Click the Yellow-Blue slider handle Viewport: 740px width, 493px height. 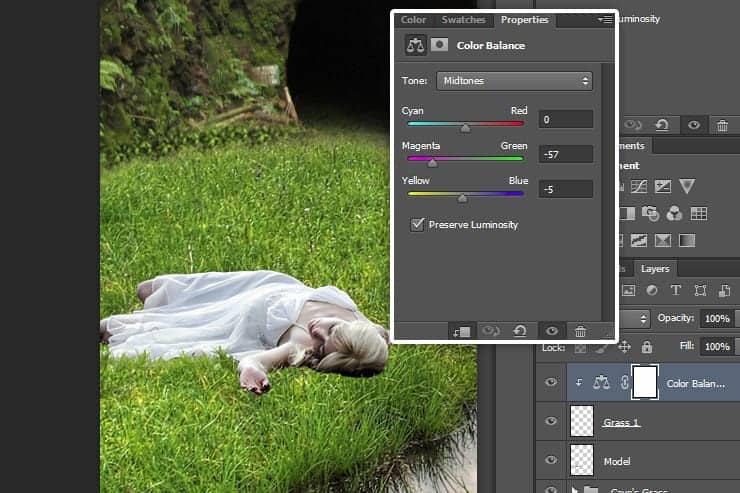462,198
